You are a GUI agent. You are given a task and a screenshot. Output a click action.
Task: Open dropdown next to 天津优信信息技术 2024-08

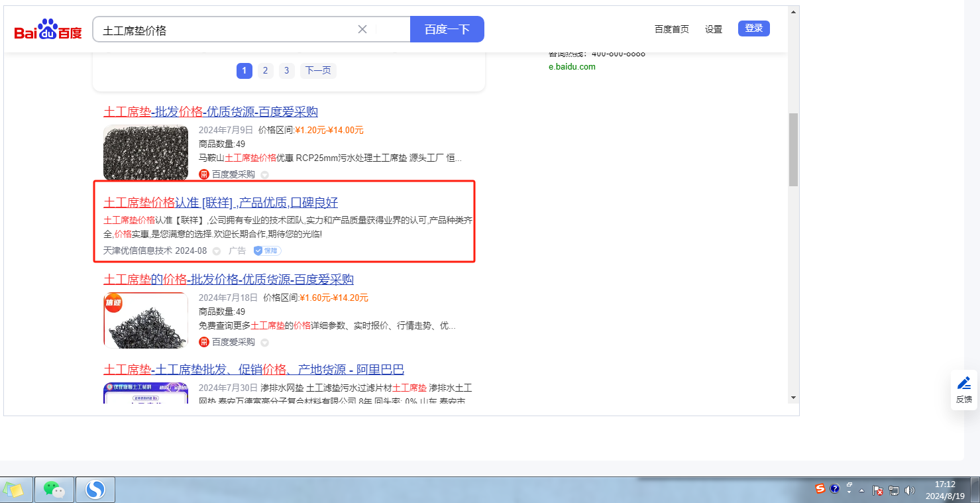[217, 251]
